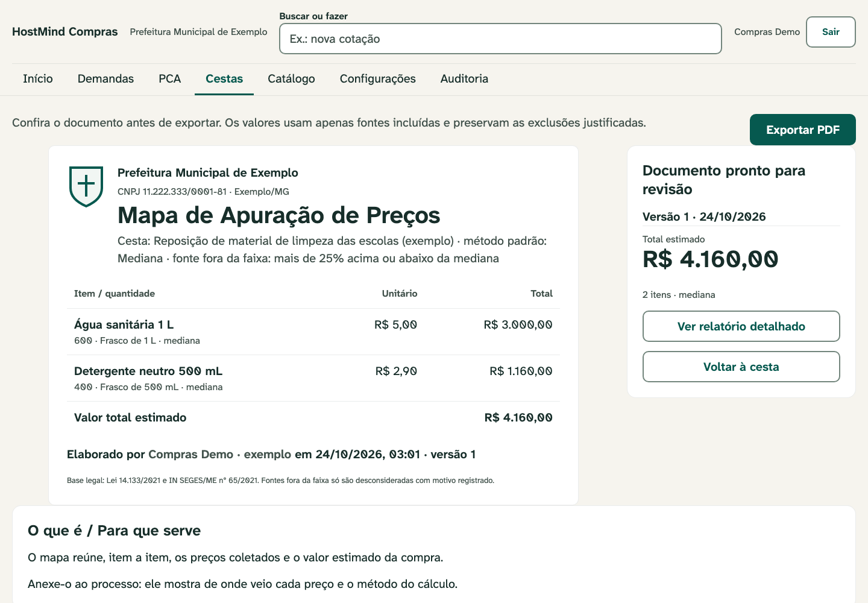
Task: Click Voltar à cesta button
Action: tap(741, 367)
